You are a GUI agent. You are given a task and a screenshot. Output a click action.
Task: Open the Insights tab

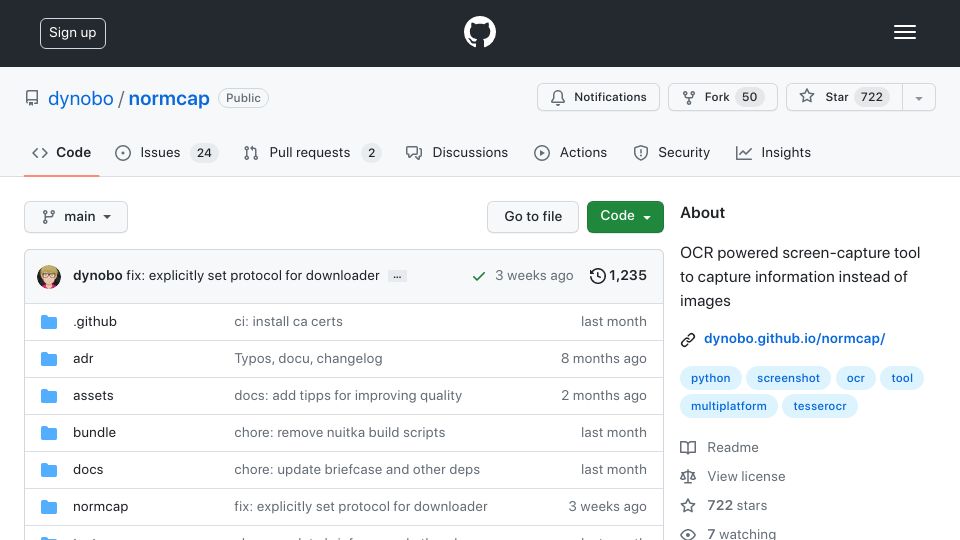773,152
